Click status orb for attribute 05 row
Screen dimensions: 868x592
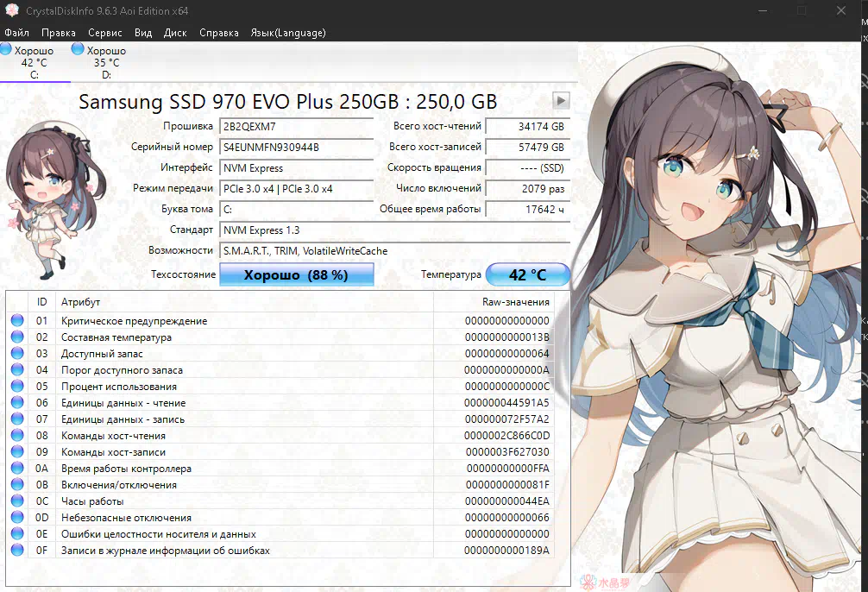[x=17, y=386]
